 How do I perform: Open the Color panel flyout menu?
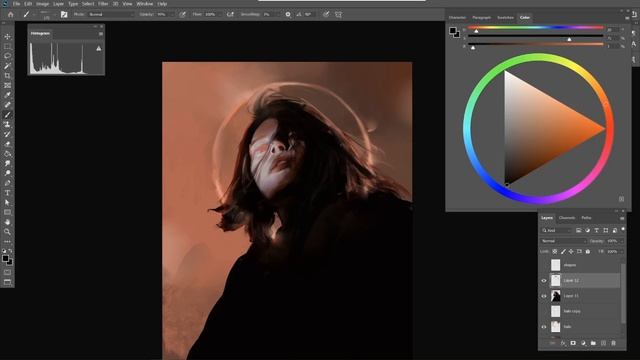click(627, 18)
